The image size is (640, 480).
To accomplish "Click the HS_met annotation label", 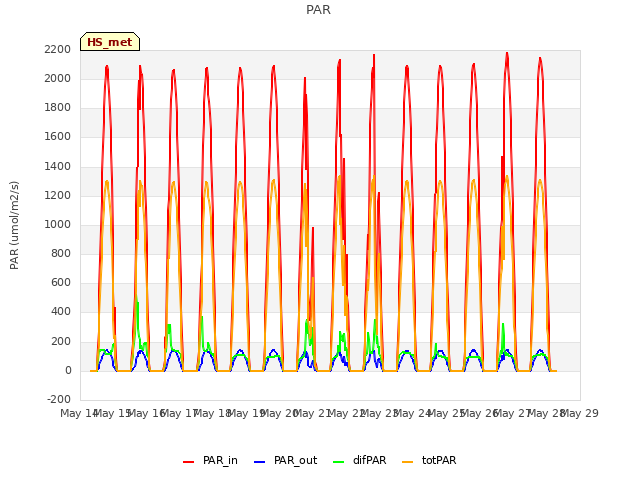I will click(x=110, y=42).
